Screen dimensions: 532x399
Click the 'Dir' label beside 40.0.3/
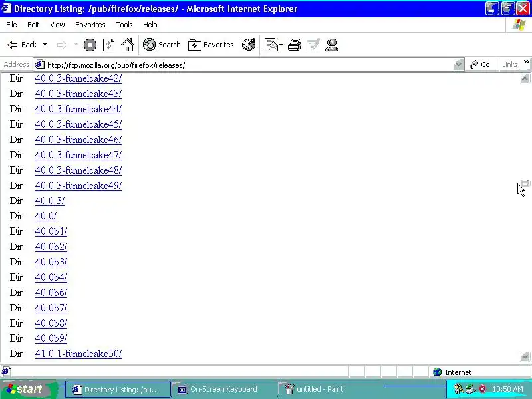tap(16, 201)
